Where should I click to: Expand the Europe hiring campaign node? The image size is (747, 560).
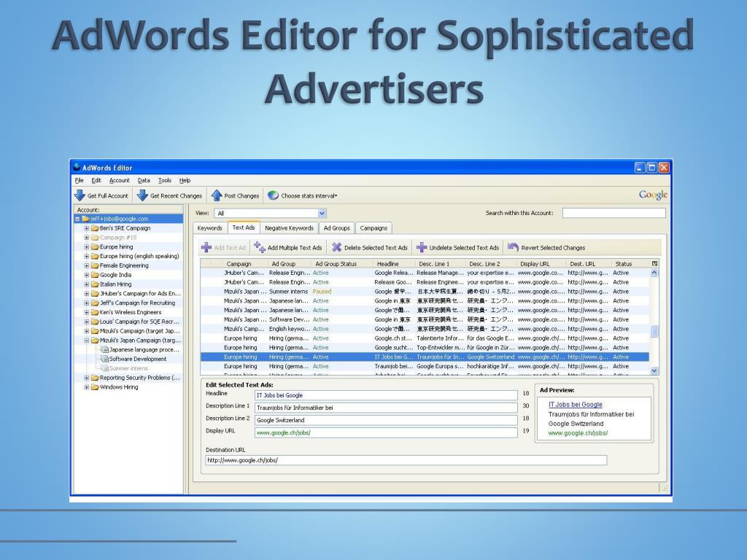pyautogui.click(x=87, y=246)
